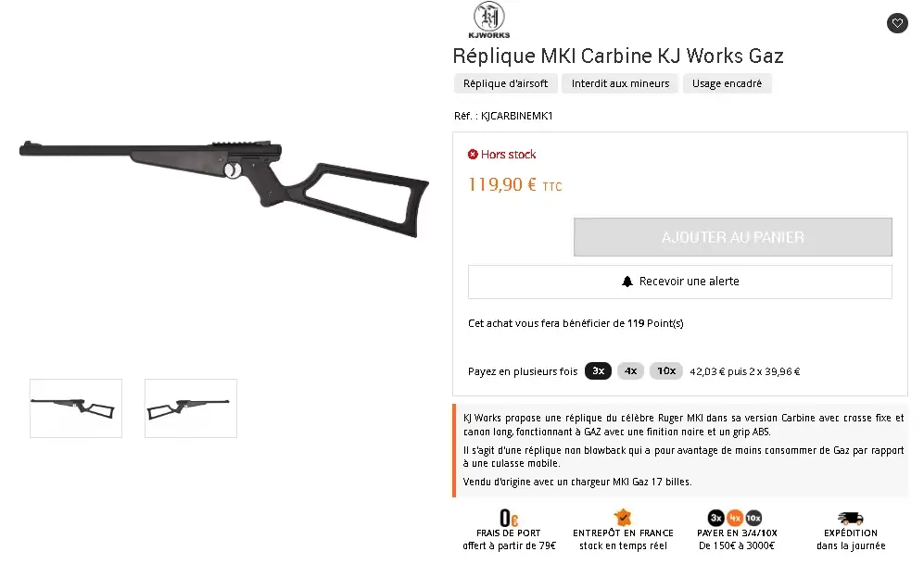Click the product title Réplique MKI Carbine

pos(617,56)
